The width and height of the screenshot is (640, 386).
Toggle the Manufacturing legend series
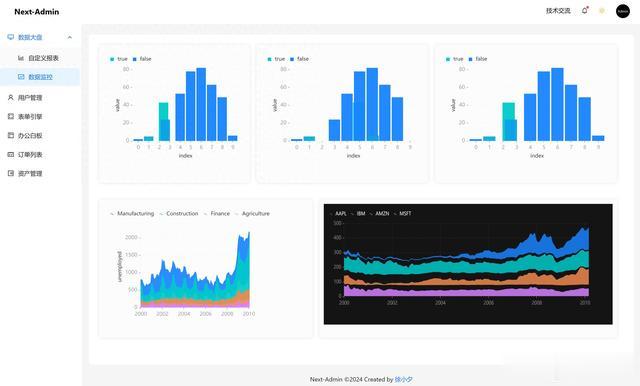[132, 213]
